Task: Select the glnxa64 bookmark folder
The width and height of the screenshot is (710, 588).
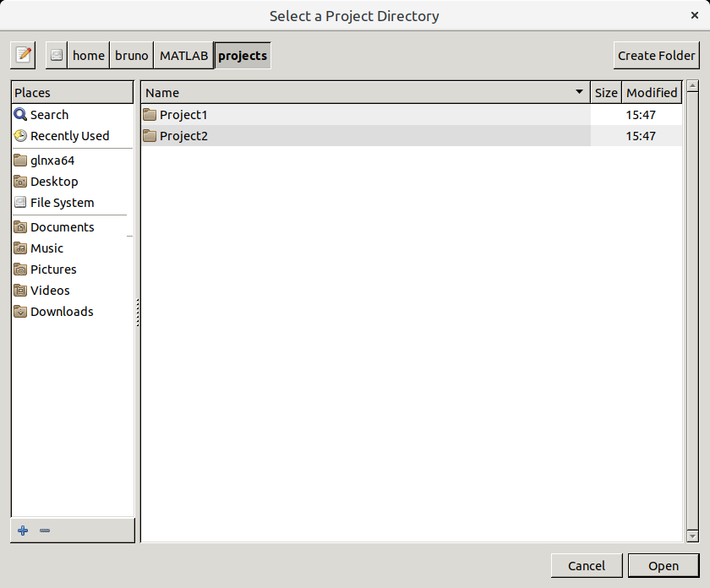Action: point(52,161)
